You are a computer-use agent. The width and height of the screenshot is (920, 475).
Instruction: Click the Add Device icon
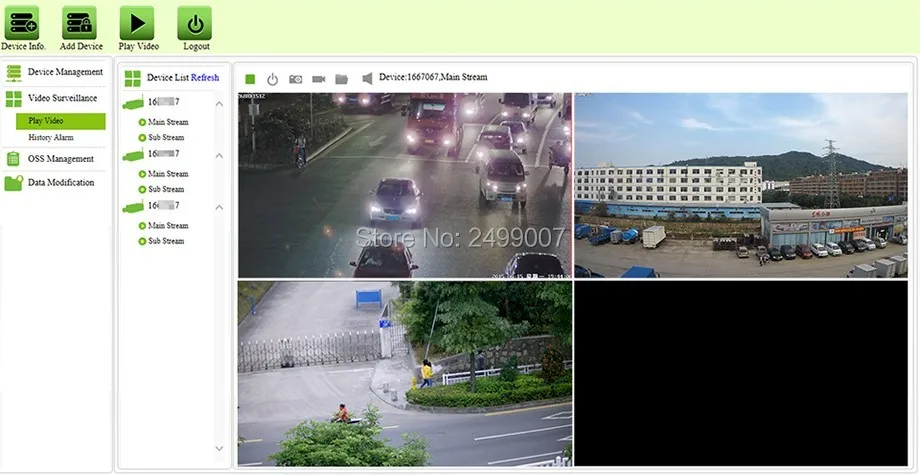tap(79, 23)
